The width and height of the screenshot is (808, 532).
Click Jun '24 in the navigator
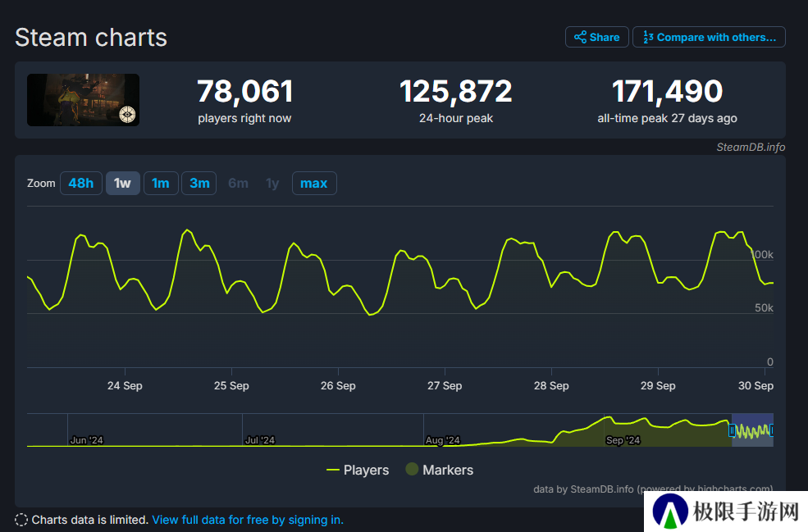(87, 440)
